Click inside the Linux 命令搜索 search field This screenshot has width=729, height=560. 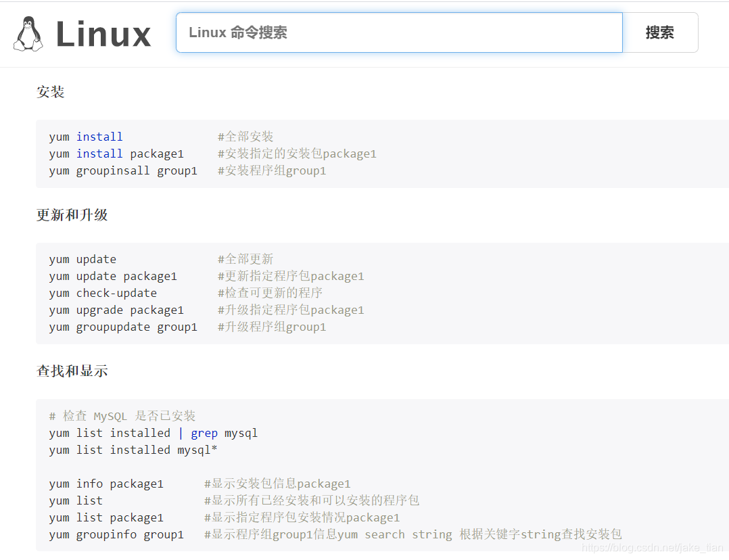click(x=399, y=32)
